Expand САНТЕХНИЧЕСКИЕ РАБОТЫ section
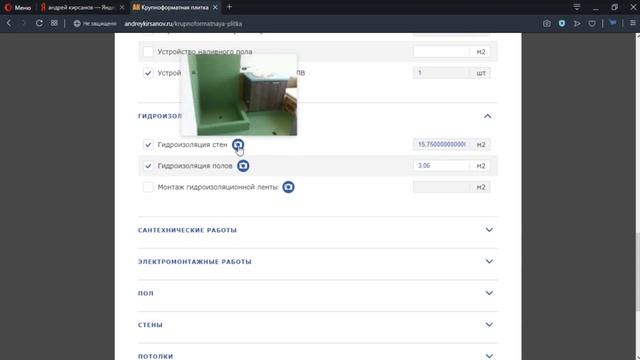The height and width of the screenshot is (360, 640). [x=489, y=230]
